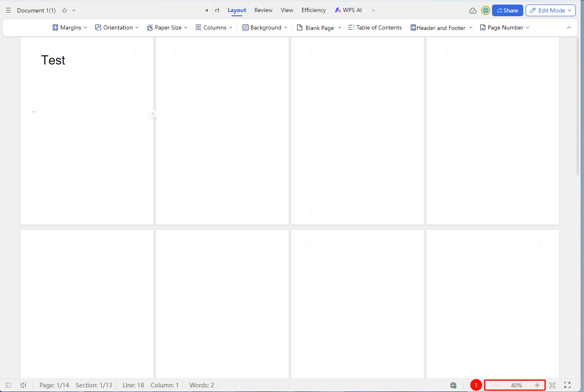Screen dimensions: 584x392
Task: Open the WPS AI tab
Action: tap(348, 10)
